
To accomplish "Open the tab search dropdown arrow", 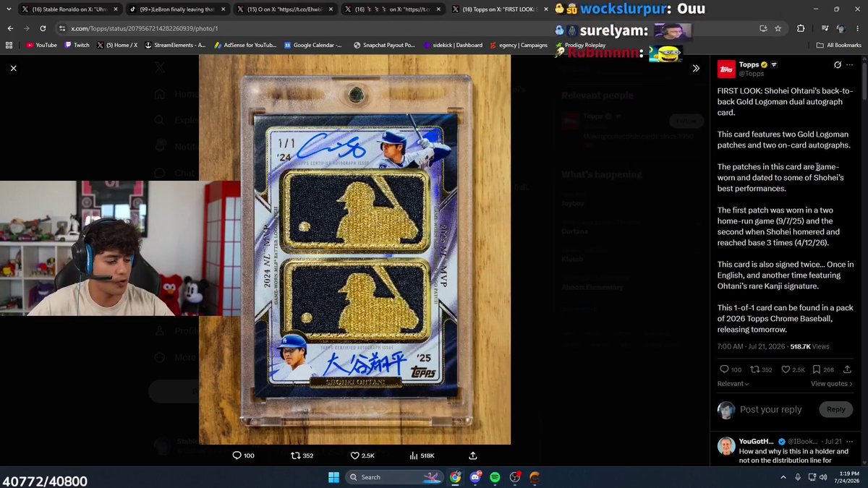I will tap(8, 9).
